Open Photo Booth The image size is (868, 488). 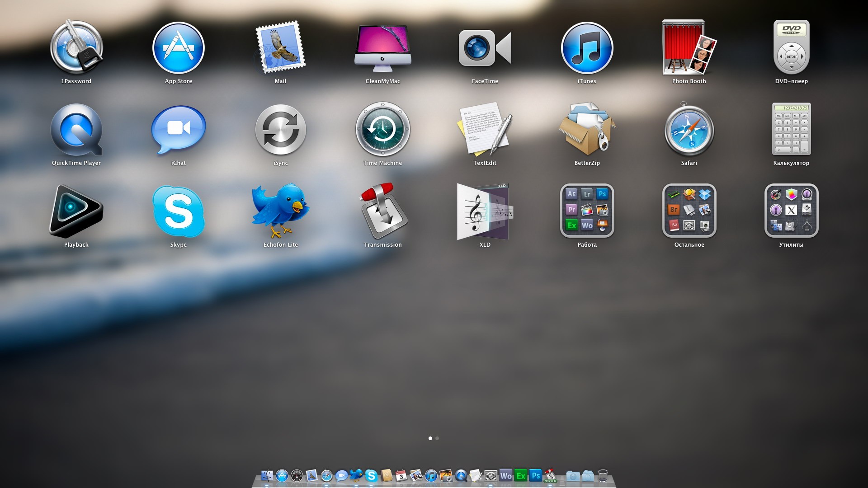(689, 47)
